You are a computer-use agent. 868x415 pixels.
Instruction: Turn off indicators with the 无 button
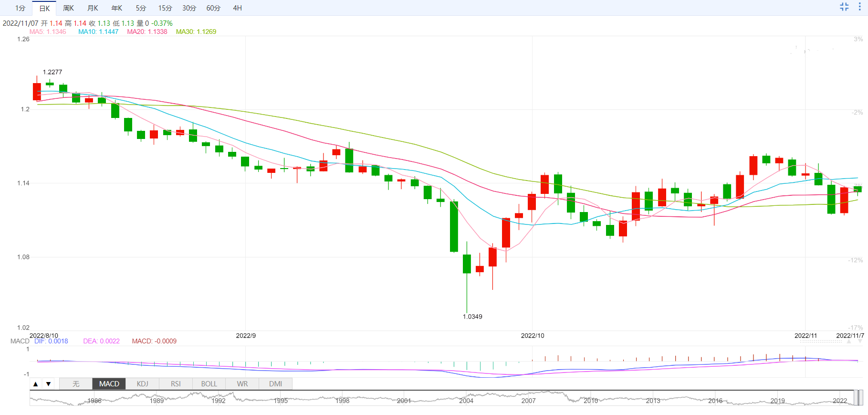pyautogui.click(x=76, y=384)
